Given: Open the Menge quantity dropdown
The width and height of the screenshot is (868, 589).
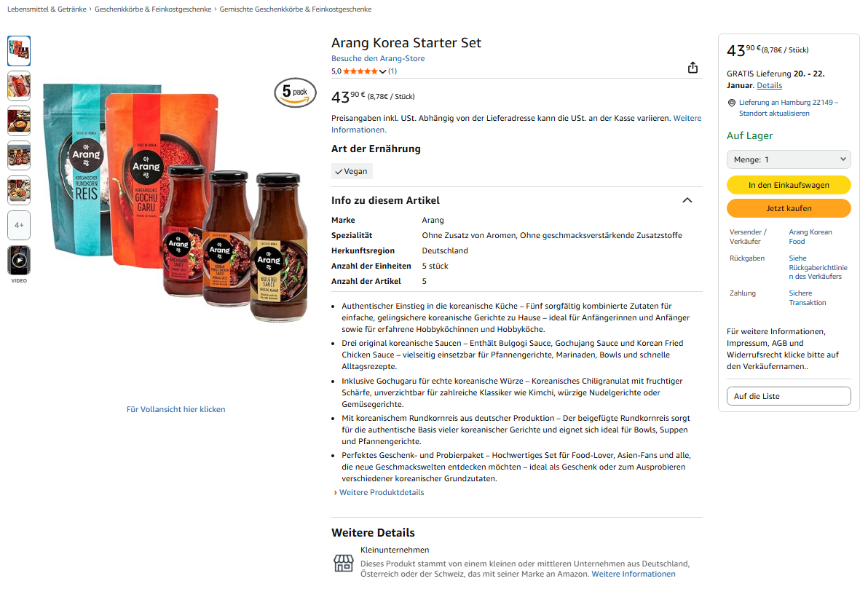Looking at the screenshot, I should point(789,159).
